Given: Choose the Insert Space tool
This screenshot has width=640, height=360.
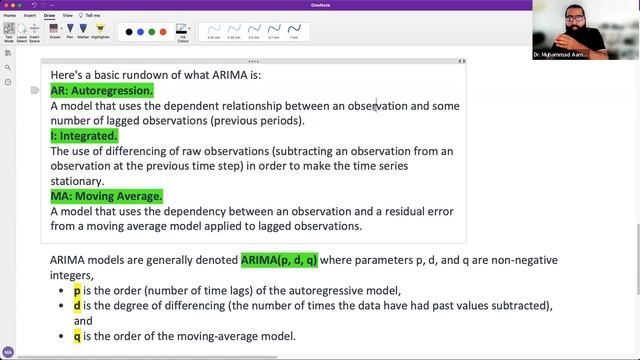Looking at the screenshot, I should point(34,32).
